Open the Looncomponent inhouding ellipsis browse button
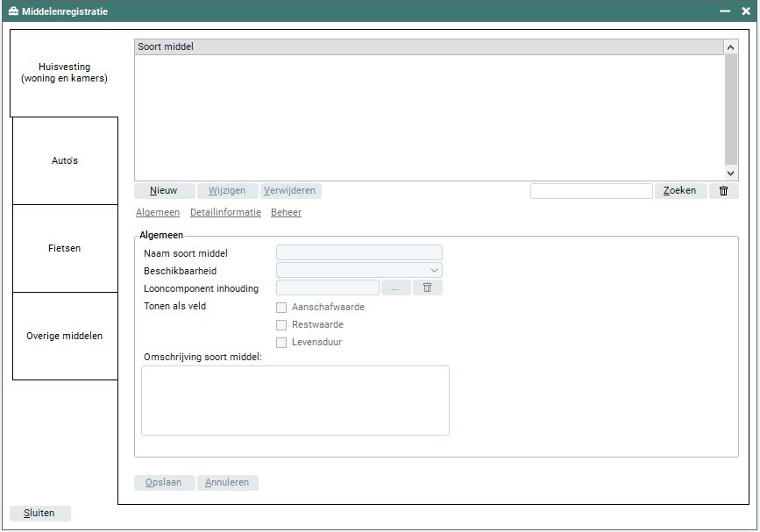 pyautogui.click(x=395, y=287)
